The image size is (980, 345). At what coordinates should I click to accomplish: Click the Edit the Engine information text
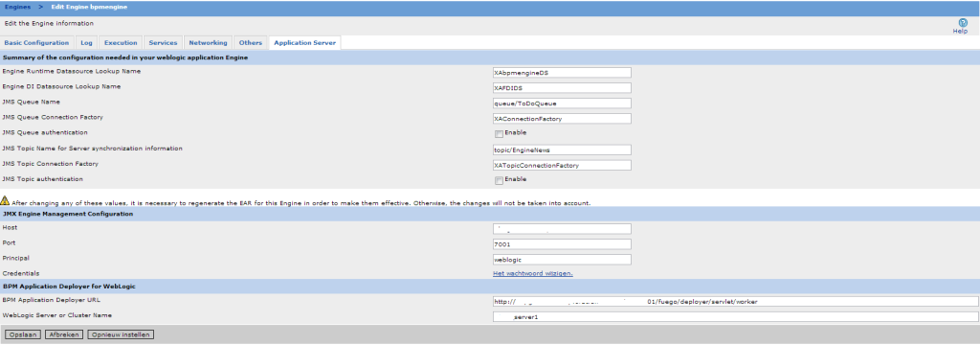[49, 24]
